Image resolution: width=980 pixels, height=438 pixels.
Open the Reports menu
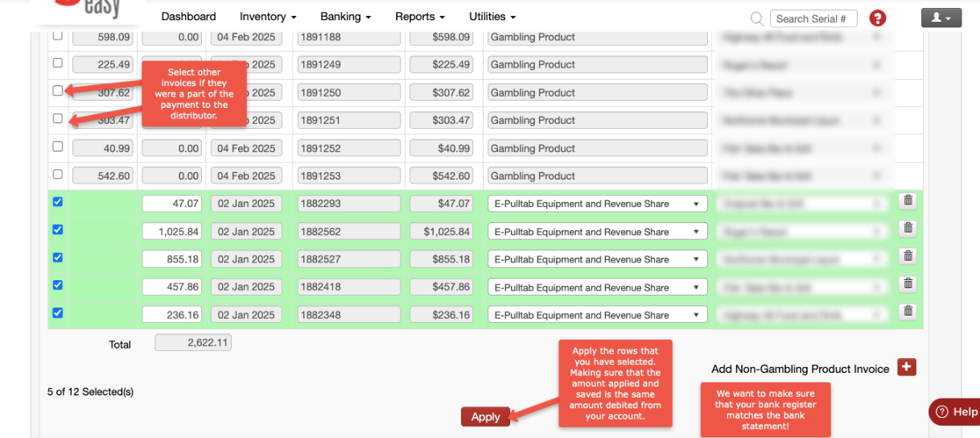[419, 16]
